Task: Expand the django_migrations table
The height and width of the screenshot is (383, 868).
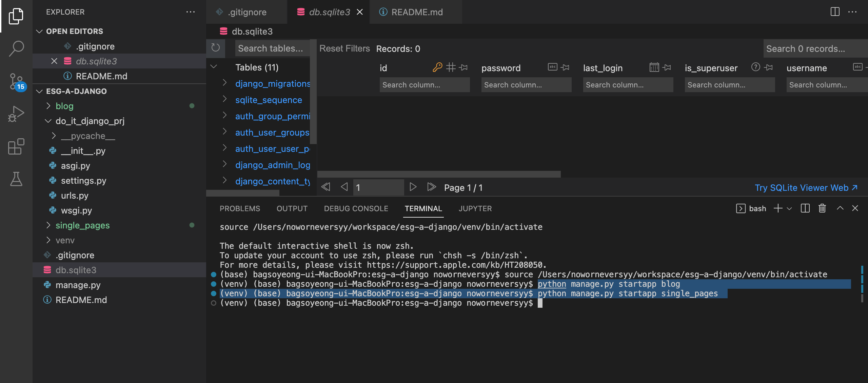Action: pos(224,83)
